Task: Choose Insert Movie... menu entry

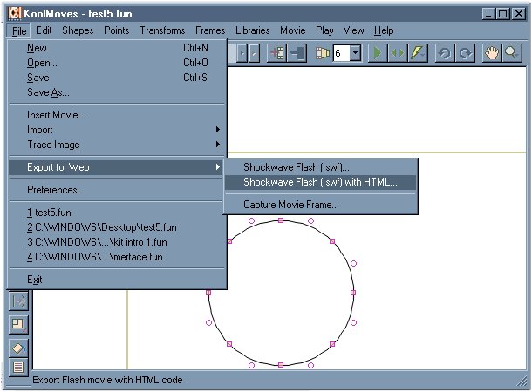Action: 117,115
